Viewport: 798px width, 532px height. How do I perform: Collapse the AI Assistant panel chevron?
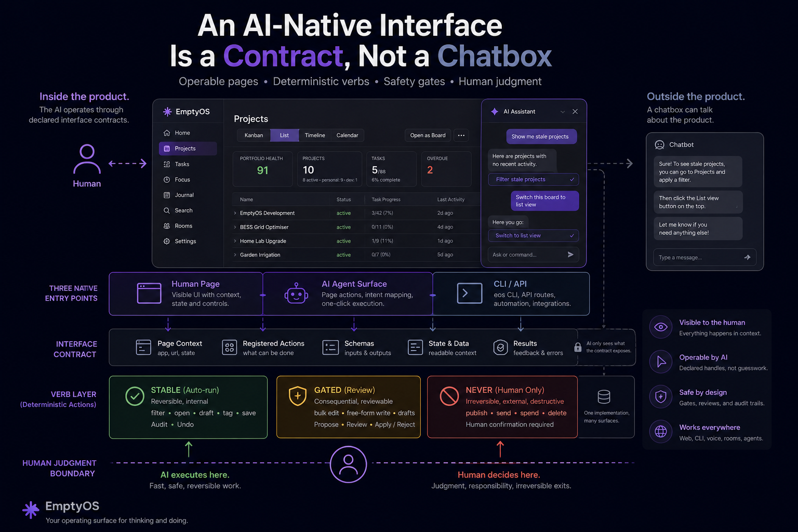pos(563,112)
